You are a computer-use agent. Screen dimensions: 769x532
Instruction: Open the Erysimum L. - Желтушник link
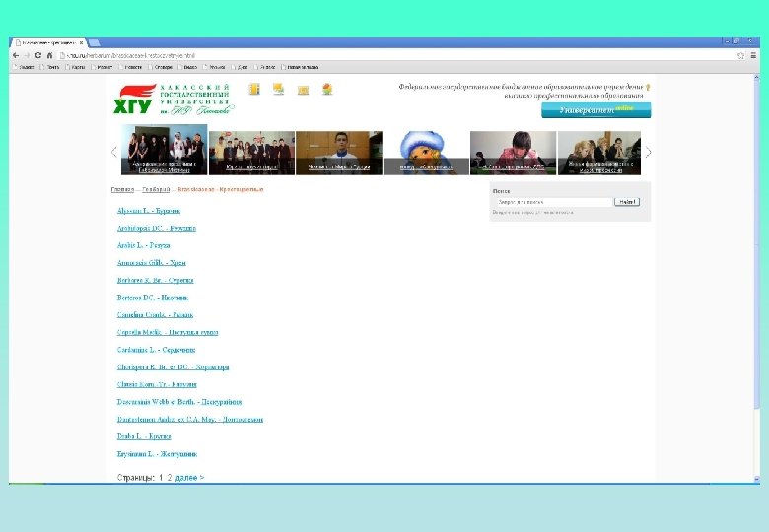[x=158, y=454]
